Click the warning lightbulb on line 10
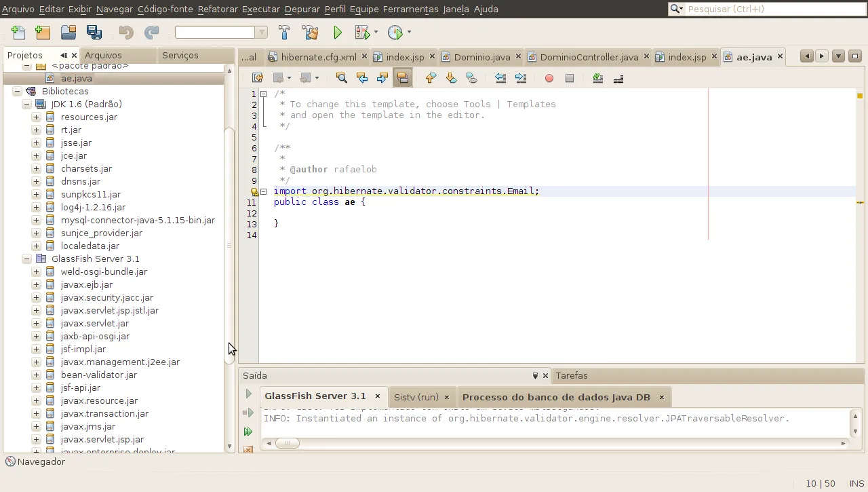This screenshot has height=492, width=868. tap(255, 192)
